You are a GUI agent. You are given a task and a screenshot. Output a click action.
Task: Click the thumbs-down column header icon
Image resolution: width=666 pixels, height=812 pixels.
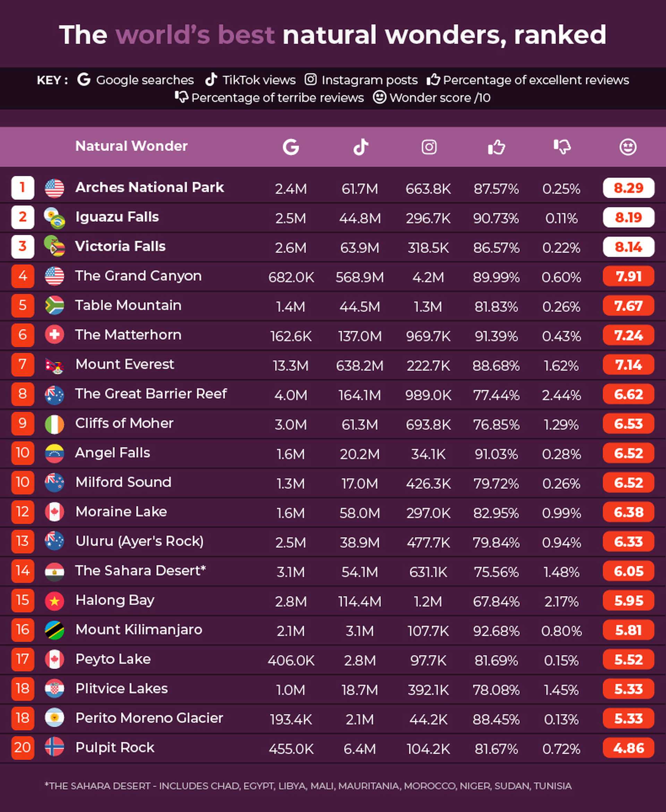(562, 146)
